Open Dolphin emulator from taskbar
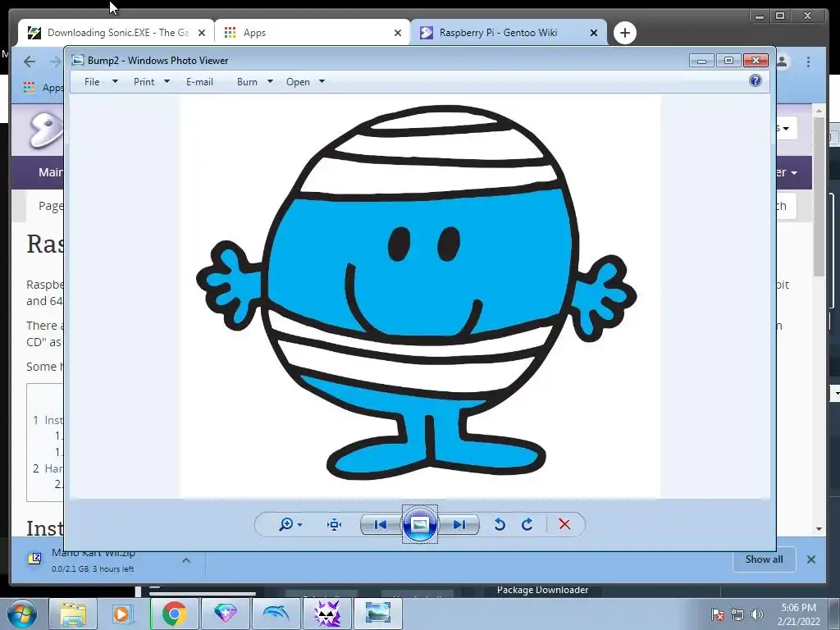Screen dimensions: 840x630 point(276,614)
